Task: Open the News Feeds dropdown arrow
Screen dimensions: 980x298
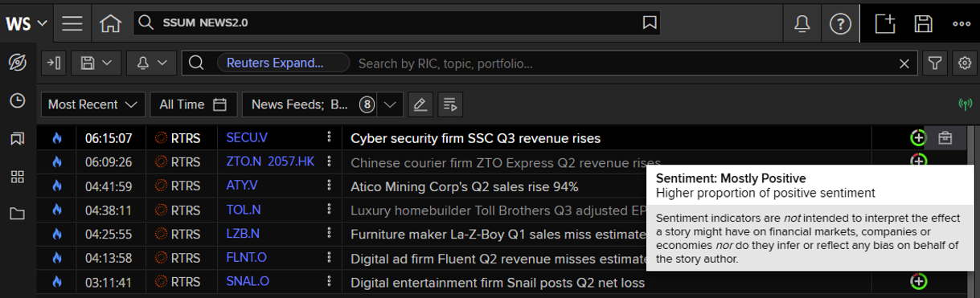Action: 390,104
